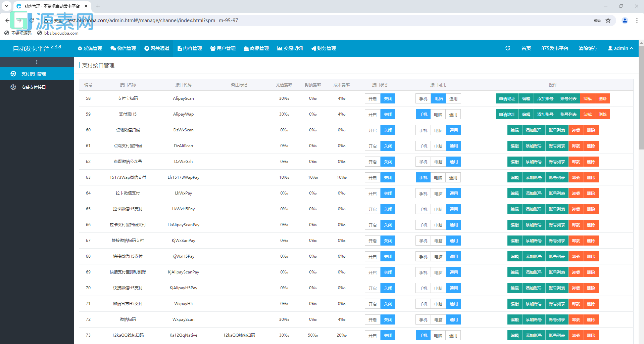Open a new browser tab with plus icon
The height and width of the screenshot is (344, 644).
(x=98, y=6)
